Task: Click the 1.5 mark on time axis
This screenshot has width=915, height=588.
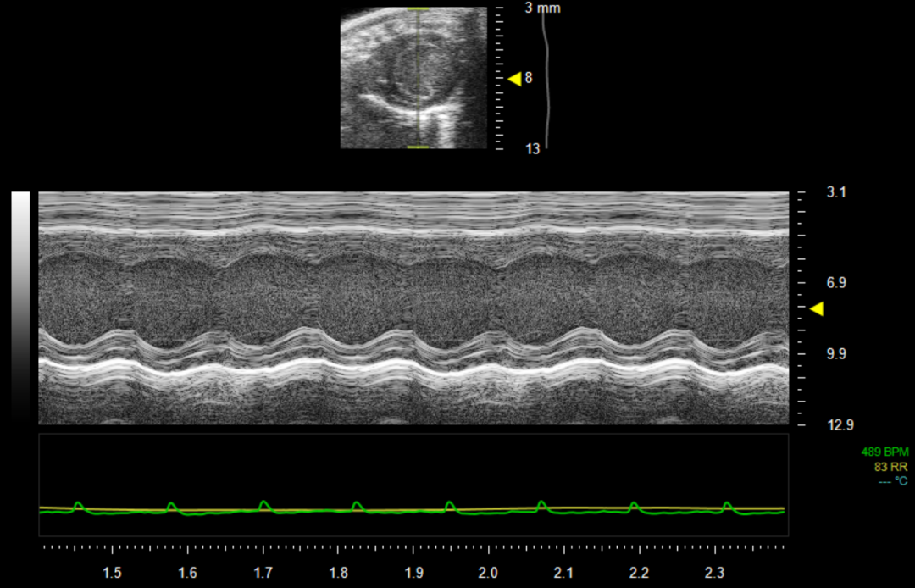Action: coord(112,573)
